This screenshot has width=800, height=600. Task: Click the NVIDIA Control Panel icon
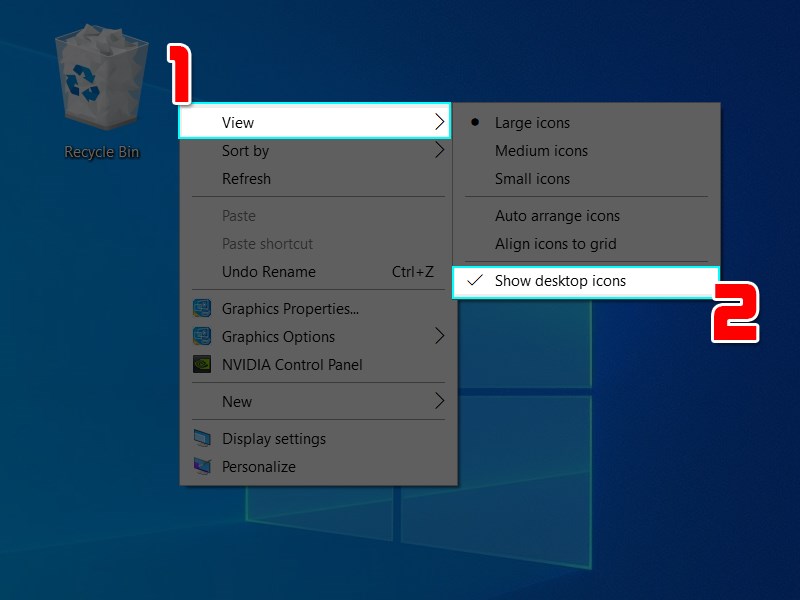tap(203, 365)
